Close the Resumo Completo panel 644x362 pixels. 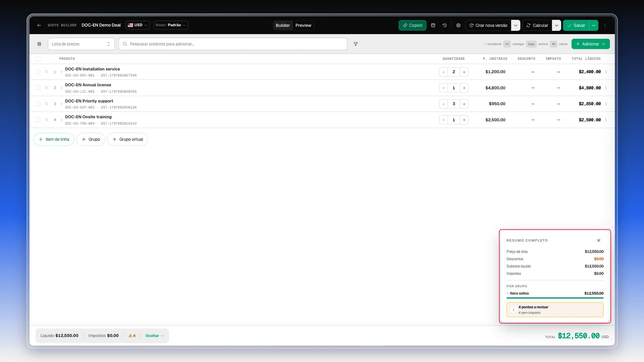(599, 240)
